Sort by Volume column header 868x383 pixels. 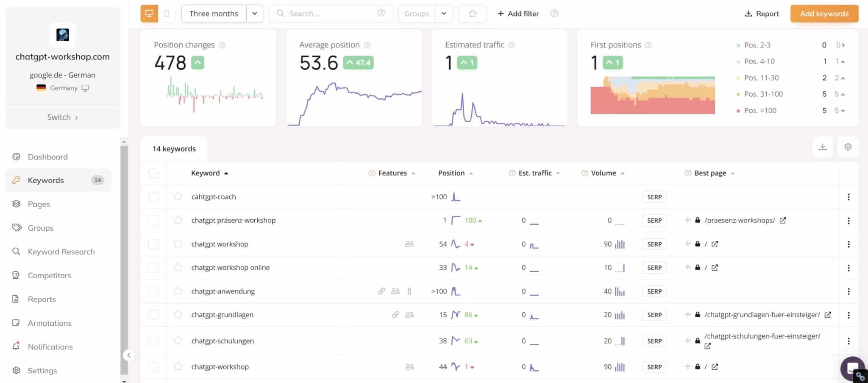tap(603, 173)
